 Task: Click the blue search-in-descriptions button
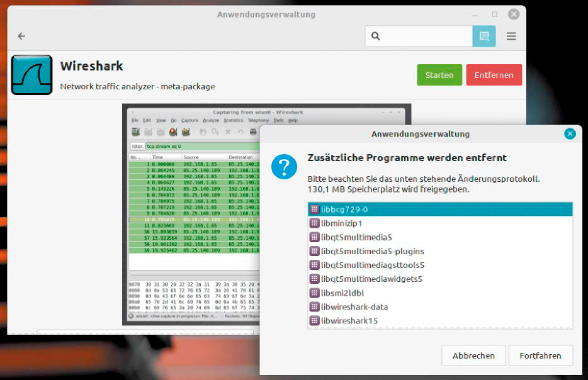(x=483, y=36)
